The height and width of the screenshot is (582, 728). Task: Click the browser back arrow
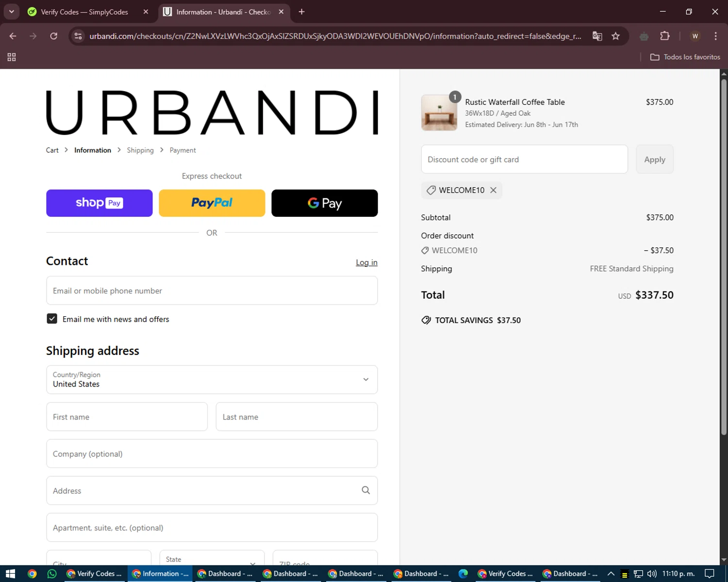[13, 36]
